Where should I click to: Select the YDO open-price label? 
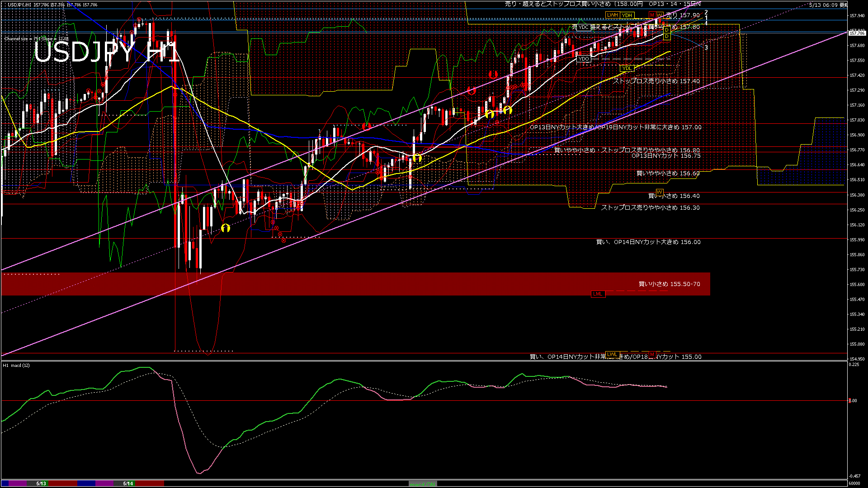click(x=584, y=59)
